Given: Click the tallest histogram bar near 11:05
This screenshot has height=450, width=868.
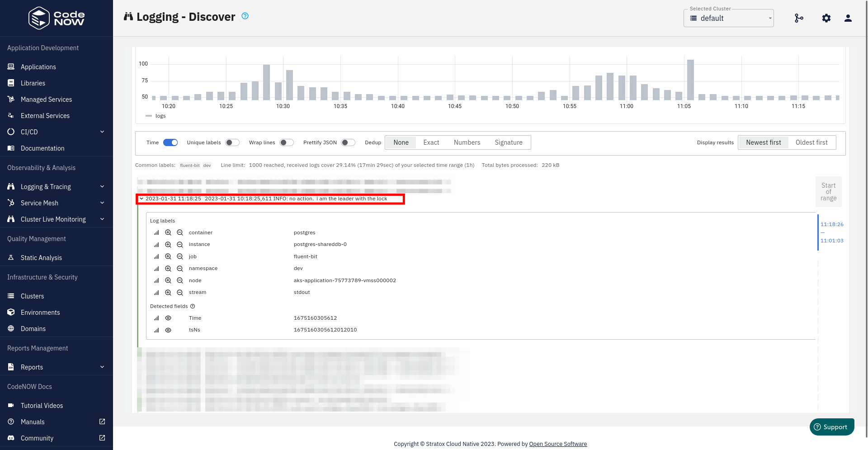Looking at the screenshot, I should tap(690, 80).
